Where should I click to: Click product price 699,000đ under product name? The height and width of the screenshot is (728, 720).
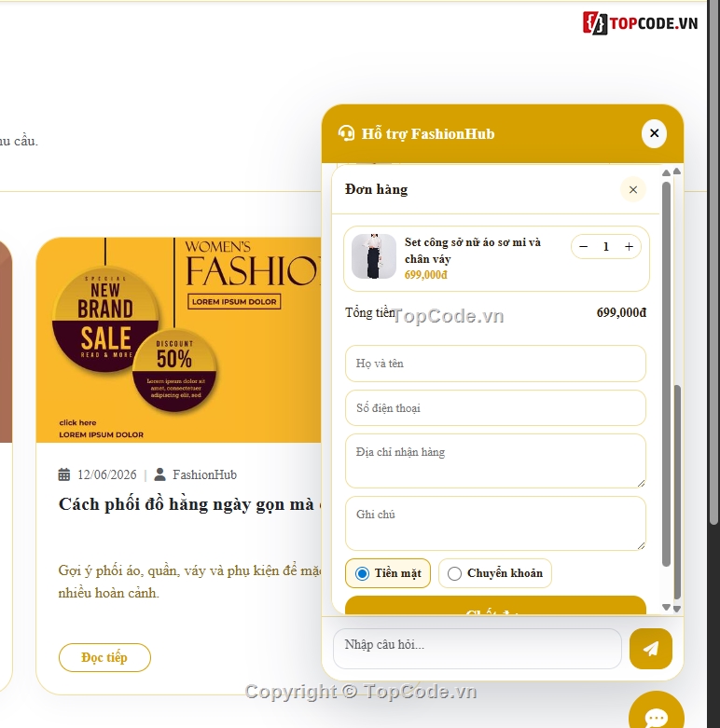coord(425,275)
